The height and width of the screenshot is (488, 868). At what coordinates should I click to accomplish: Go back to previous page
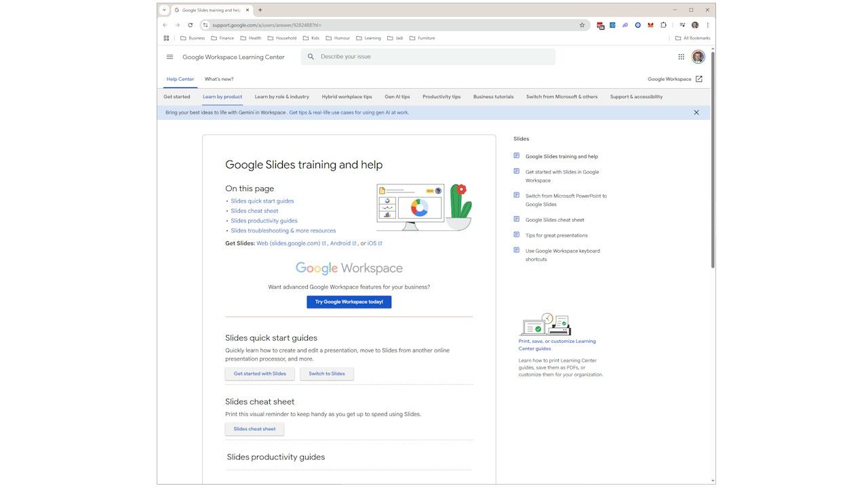[x=165, y=25]
